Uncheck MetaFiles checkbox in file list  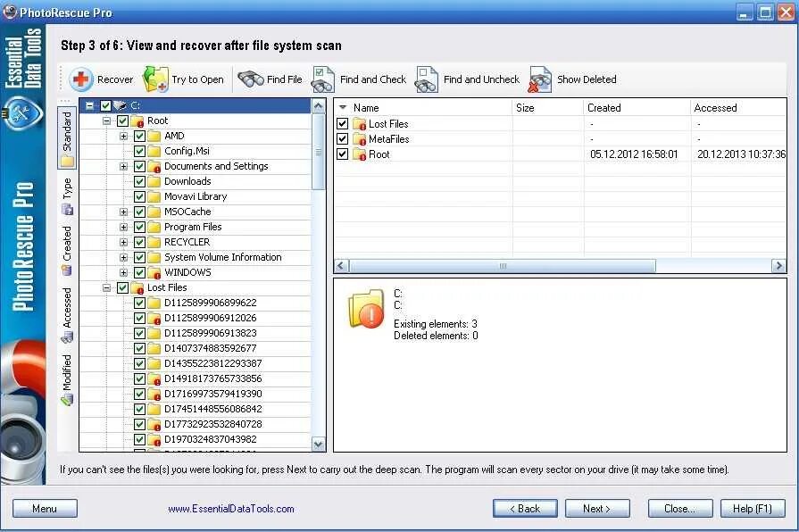pos(343,138)
